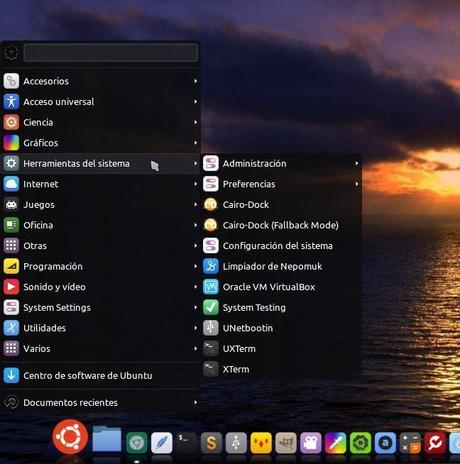Image resolution: width=460 pixels, height=464 pixels.
Task: Open the purple video camera dock icon
Action: click(x=311, y=443)
